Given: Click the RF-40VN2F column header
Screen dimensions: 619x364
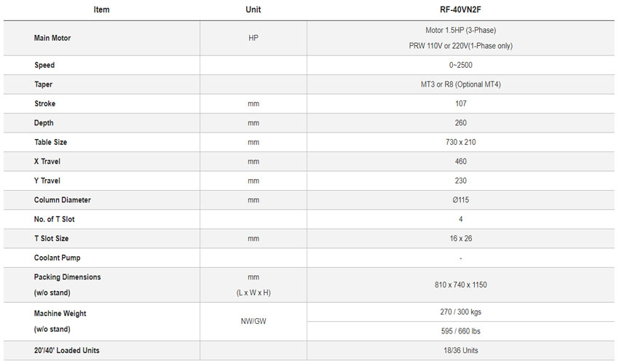Looking at the screenshot, I should point(460,10).
